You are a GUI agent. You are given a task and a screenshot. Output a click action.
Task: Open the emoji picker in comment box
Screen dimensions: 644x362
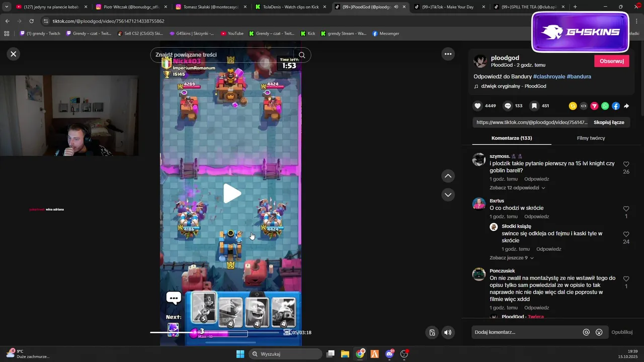tap(599, 332)
